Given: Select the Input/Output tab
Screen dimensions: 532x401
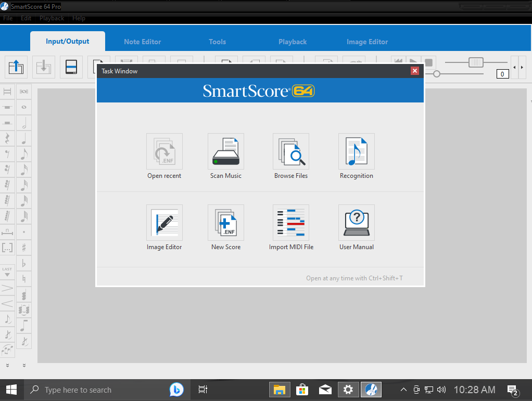Looking at the screenshot, I should click(68, 42).
